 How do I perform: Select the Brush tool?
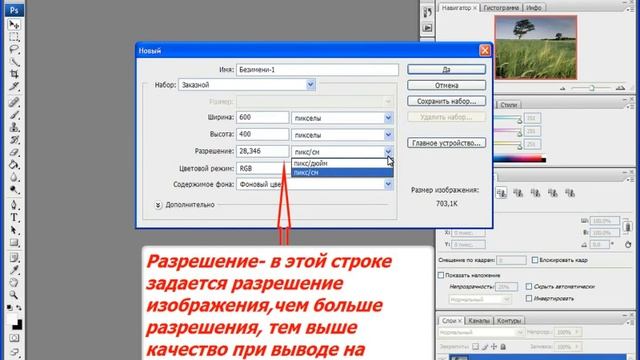[14, 115]
